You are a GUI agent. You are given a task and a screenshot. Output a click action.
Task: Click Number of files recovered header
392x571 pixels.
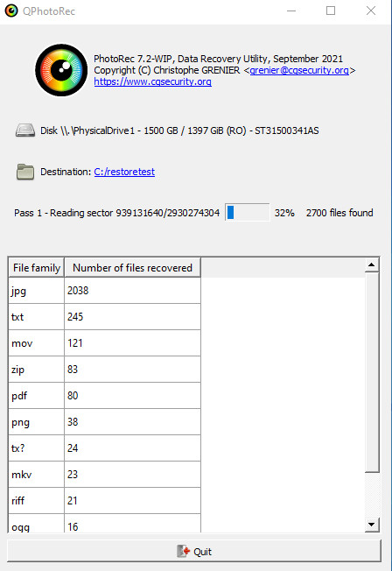click(132, 268)
